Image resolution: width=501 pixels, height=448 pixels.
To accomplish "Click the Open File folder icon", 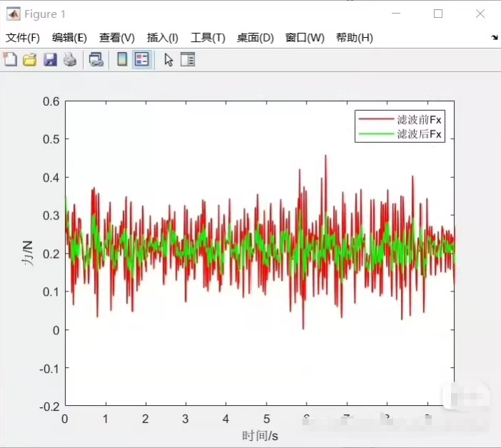I will pyautogui.click(x=30, y=60).
